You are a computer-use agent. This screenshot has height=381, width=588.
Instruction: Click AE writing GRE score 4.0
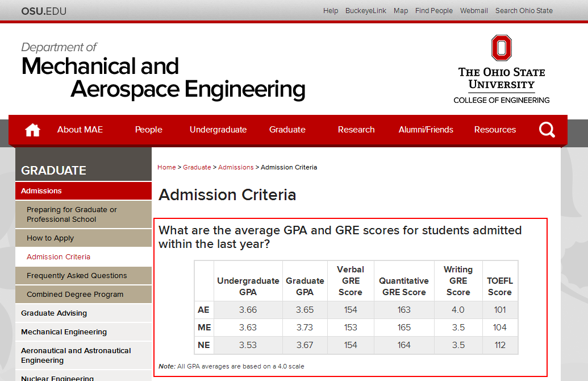tap(458, 310)
